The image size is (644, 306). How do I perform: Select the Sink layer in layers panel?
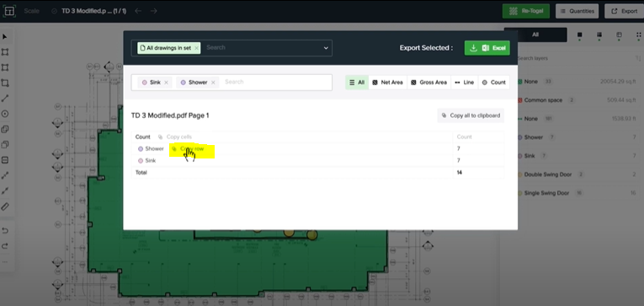[577, 156]
